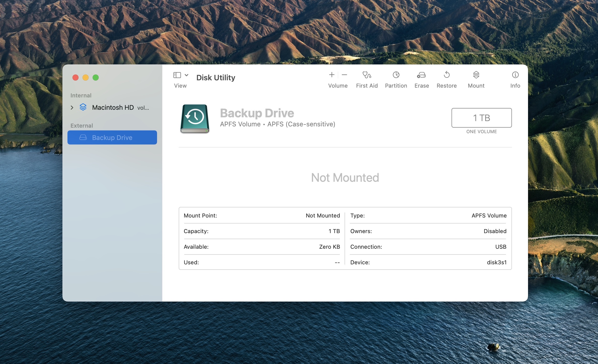
Task: Select Backup Drive in sidebar
Action: tap(112, 137)
